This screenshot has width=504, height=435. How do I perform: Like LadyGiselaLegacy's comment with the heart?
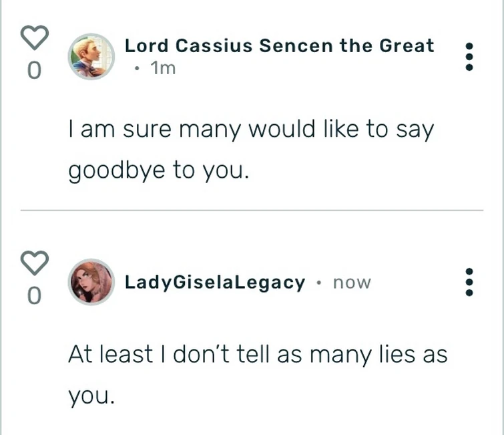coord(35,263)
